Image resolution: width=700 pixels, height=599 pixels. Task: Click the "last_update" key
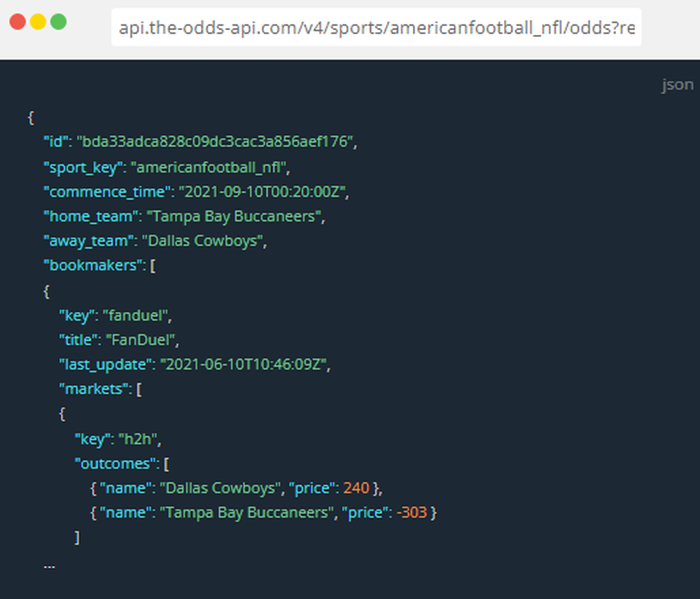tap(105, 365)
